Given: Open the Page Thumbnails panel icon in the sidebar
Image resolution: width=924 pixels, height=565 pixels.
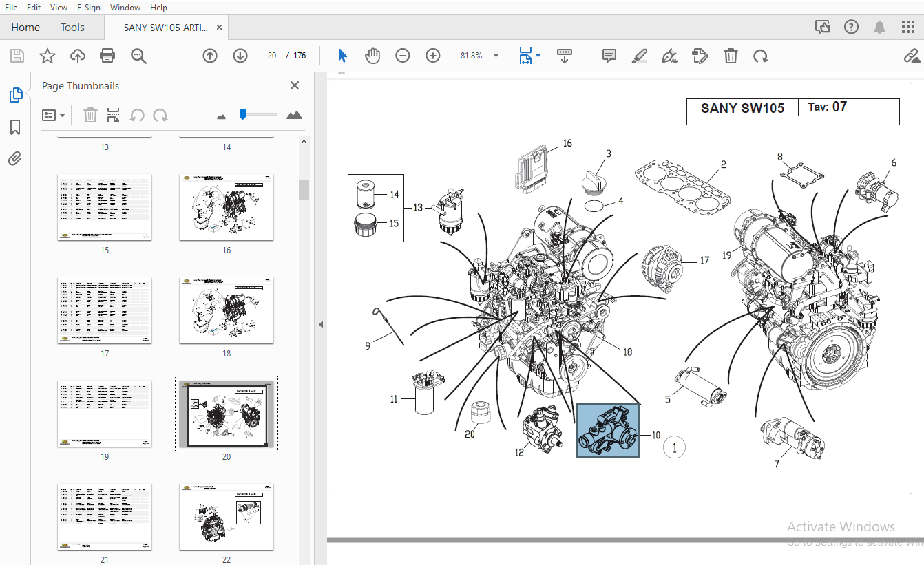Looking at the screenshot, I should click(x=15, y=95).
